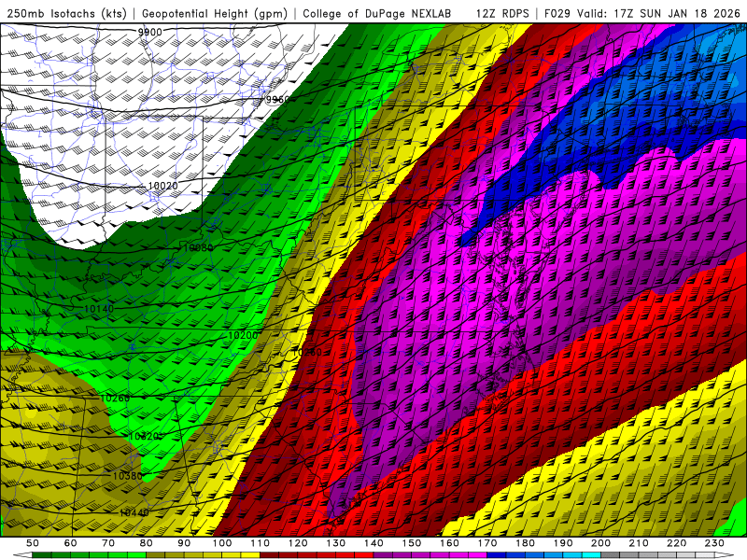Click the 60 value on the color scale
The height and width of the screenshot is (560, 747).
(71, 543)
